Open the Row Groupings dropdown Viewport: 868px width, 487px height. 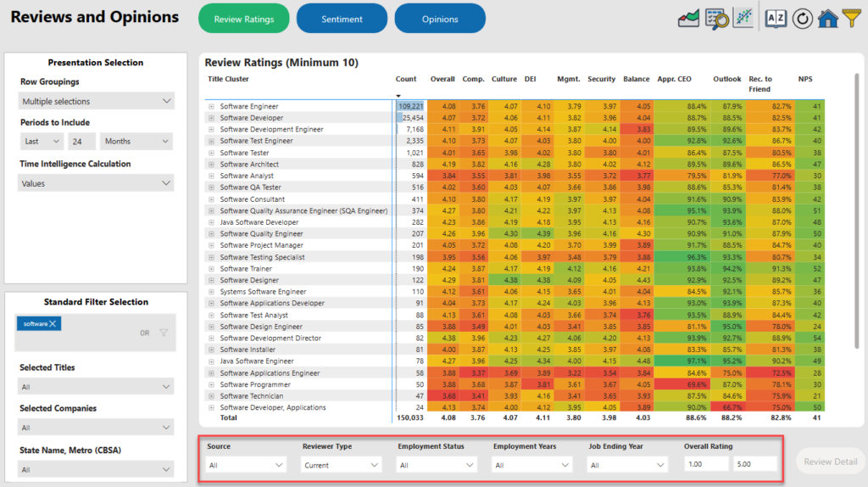[x=96, y=102]
